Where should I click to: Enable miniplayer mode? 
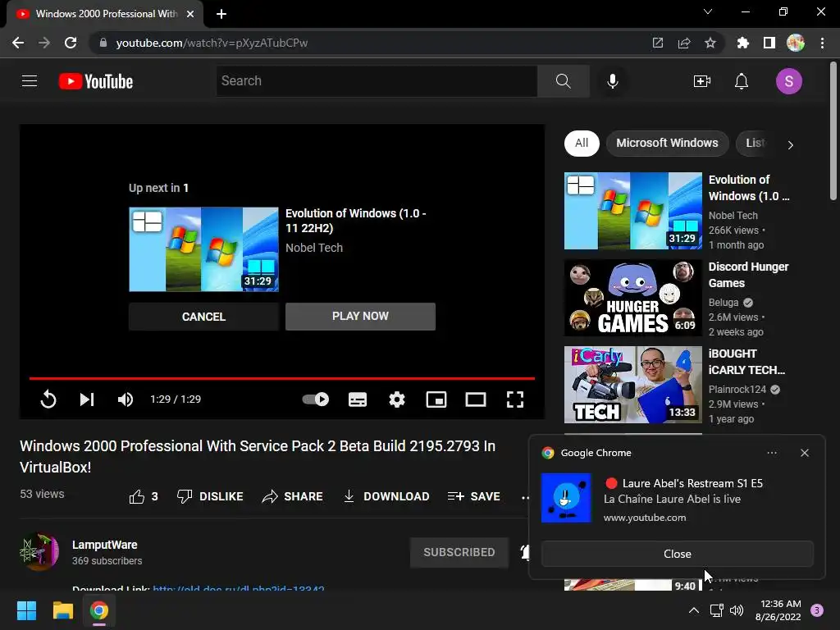click(x=436, y=399)
